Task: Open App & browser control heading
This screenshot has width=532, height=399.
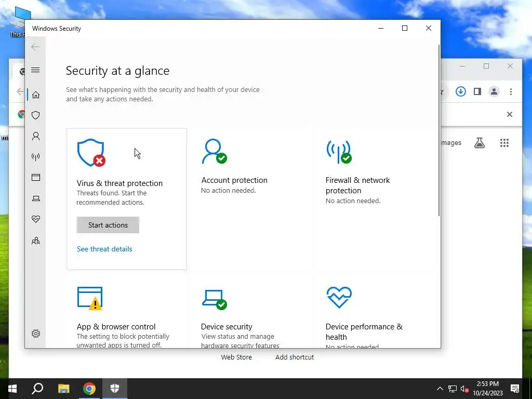Action: [x=116, y=327]
